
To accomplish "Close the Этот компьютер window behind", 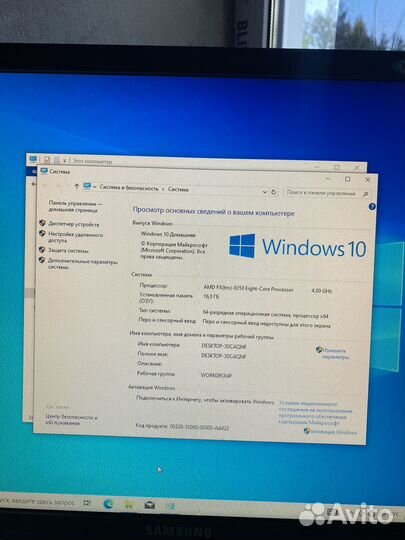I will pos(357,168).
